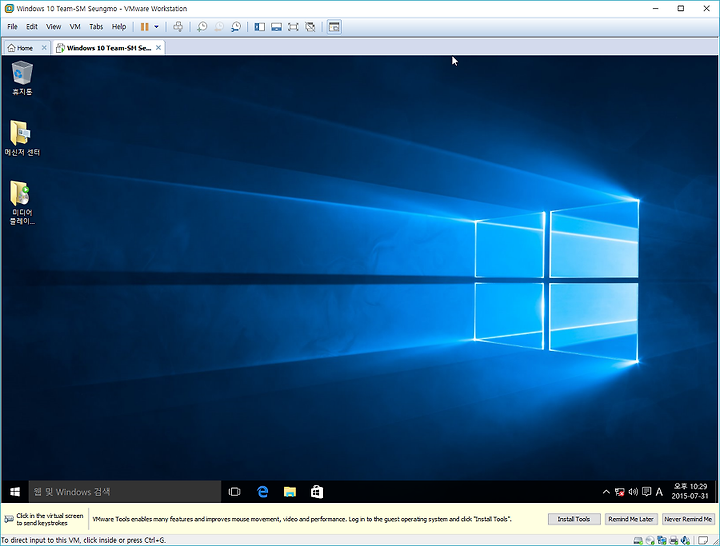Open the snapshot manager

[236, 27]
